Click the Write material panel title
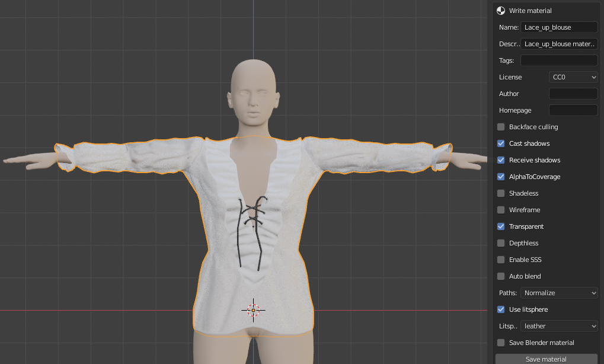Image resolution: width=604 pixels, height=364 pixels. [530, 11]
